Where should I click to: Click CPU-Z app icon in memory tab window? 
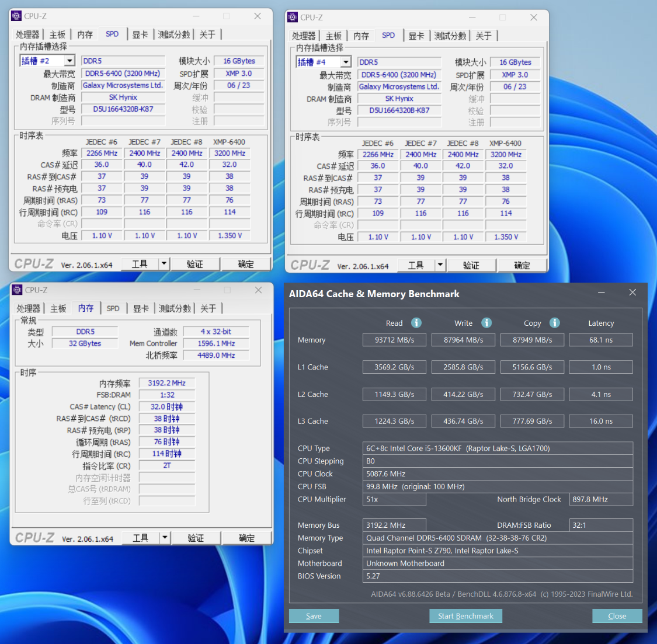(x=17, y=290)
